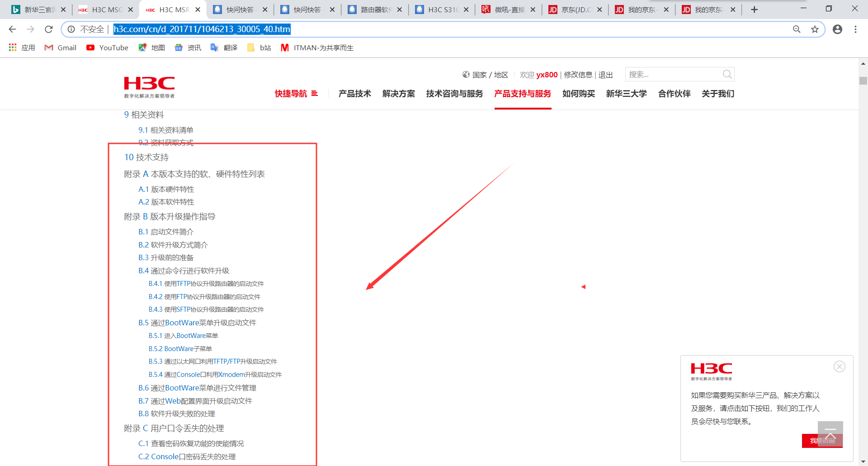This screenshot has width=868, height=466.
Task: Click the search magnifier in H3C header
Action: [x=727, y=74]
